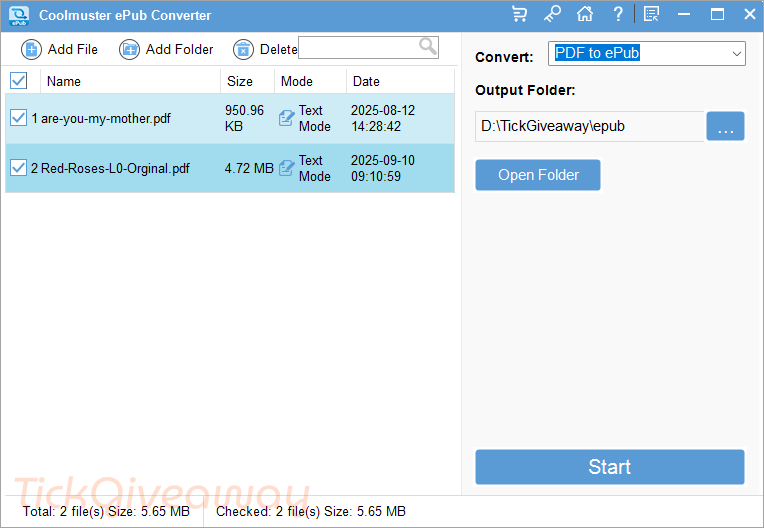
Task: Close the Coolmuster ePub Converter window
Action: (750, 14)
